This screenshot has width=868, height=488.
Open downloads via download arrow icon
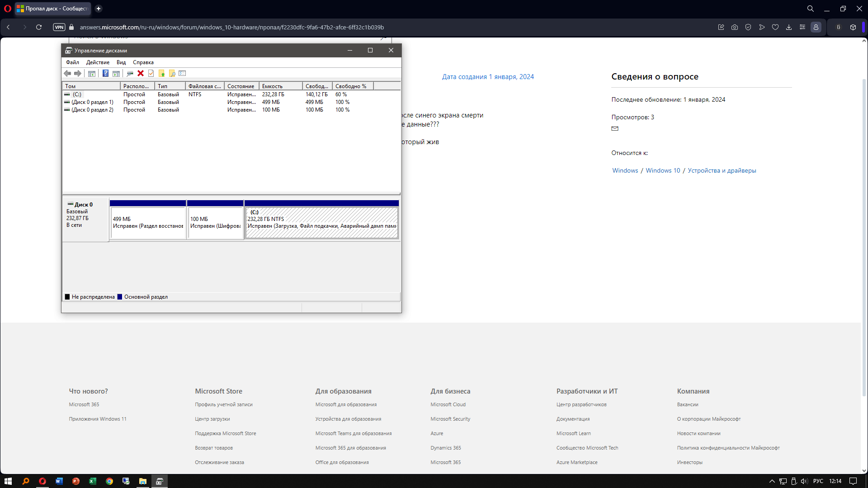click(x=789, y=27)
